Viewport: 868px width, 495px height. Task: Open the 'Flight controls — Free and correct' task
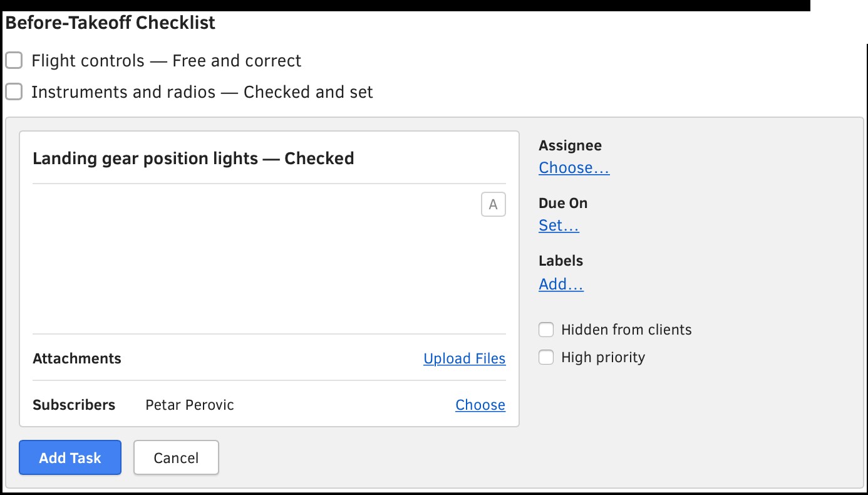(166, 61)
